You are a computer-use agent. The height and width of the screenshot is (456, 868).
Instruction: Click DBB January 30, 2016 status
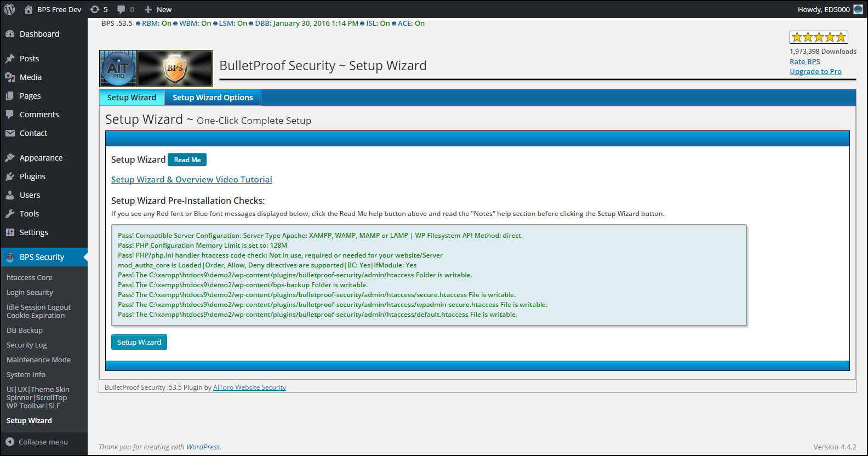pyautogui.click(x=306, y=24)
